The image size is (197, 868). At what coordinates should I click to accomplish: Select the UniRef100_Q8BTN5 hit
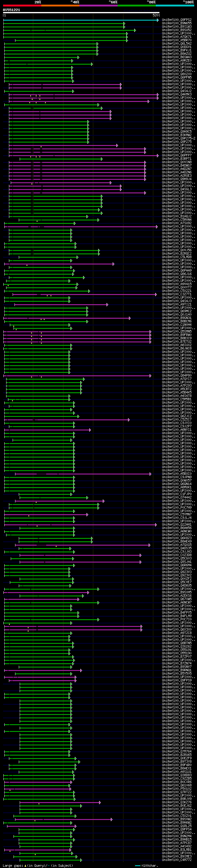[177, 643]
